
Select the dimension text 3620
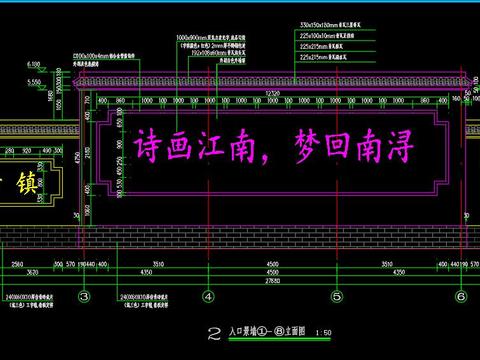pyautogui.click(x=32, y=273)
